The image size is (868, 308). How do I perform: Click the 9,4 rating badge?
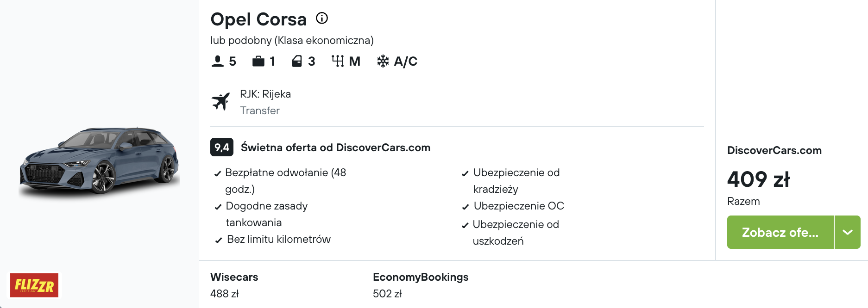pyautogui.click(x=222, y=148)
